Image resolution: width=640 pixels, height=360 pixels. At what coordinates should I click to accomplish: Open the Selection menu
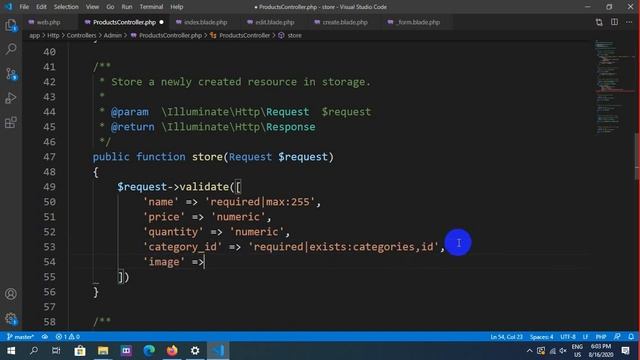pos(66,7)
